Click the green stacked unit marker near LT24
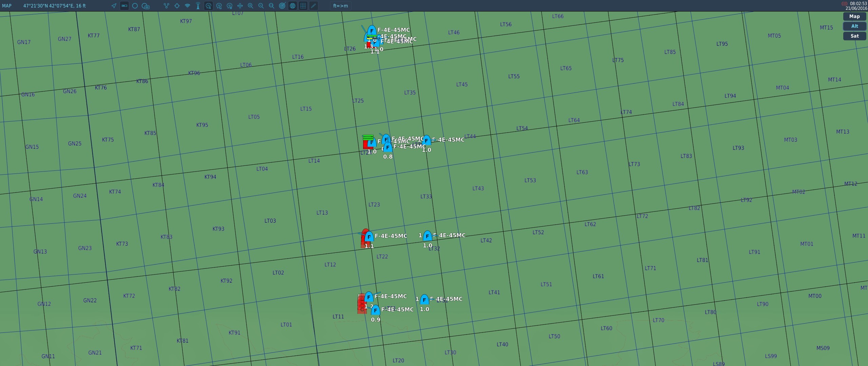 pyautogui.click(x=368, y=138)
